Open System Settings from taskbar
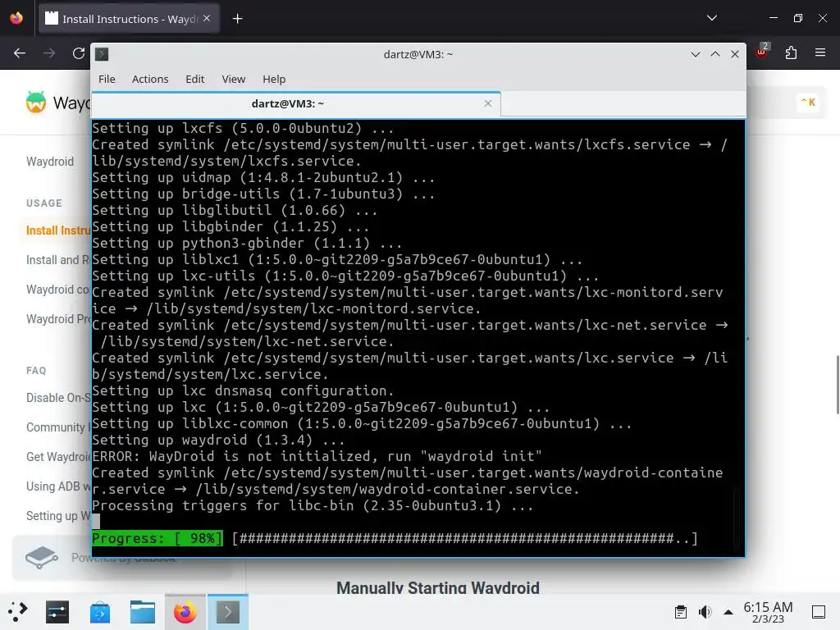840x630 pixels. coord(57,612)
